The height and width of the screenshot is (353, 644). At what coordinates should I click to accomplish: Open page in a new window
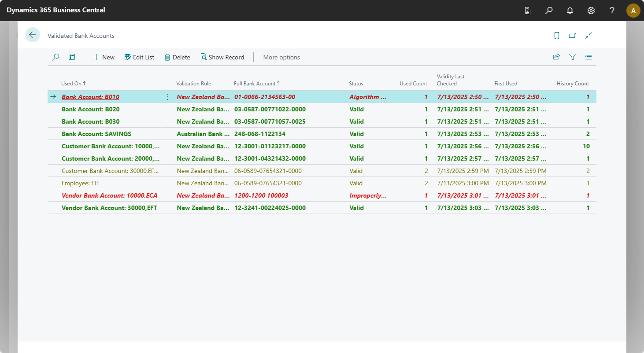[572, 36]
